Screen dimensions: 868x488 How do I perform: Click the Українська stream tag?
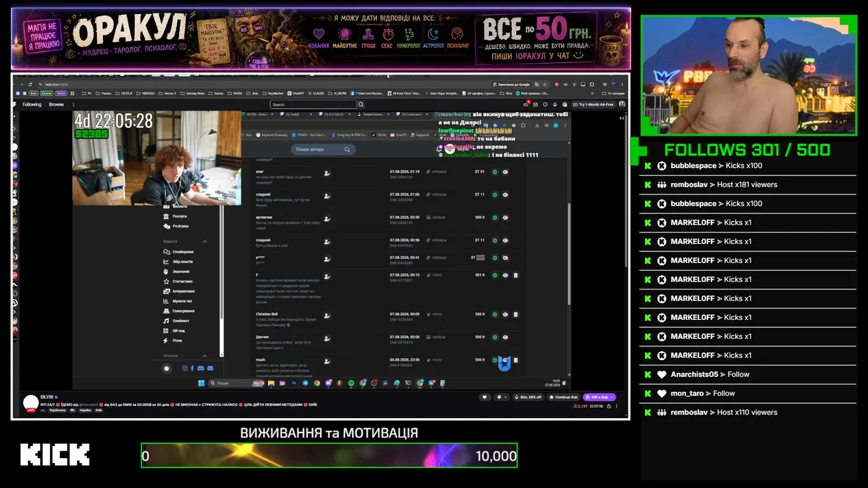pyautogui.click(x=57, y=410)
